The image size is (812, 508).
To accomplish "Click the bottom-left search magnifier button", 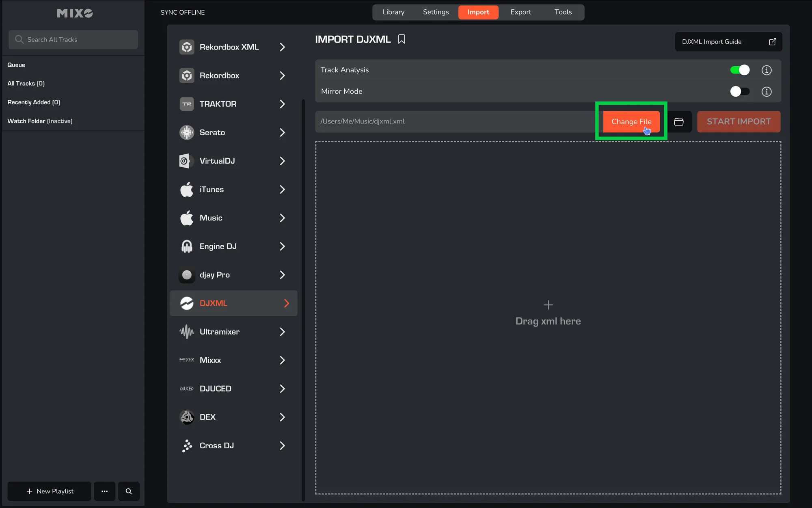I will pyautogui.click(x=129, y=491).
